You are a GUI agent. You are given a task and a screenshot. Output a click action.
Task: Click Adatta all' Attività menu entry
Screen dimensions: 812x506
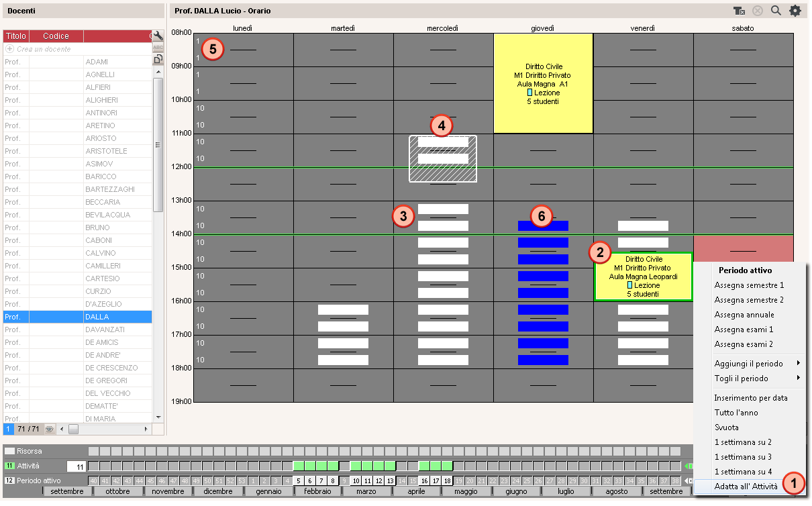tap(746, 487)
